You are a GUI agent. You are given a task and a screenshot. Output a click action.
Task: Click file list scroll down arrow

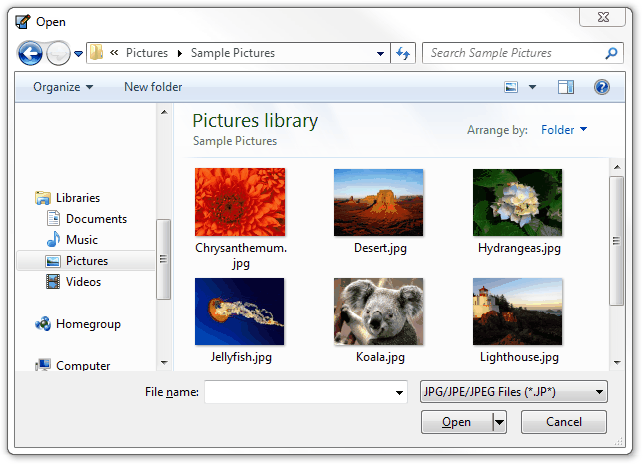pos(617,362)
